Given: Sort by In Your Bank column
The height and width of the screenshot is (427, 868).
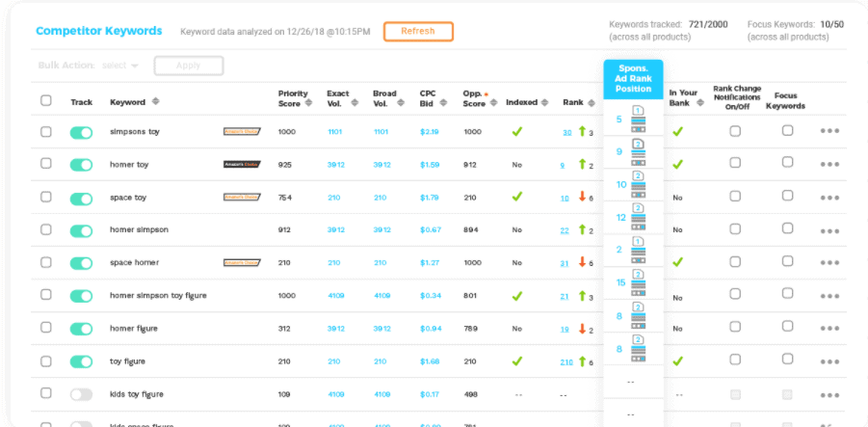Looking at the screenshot, I should coord(700,103).
